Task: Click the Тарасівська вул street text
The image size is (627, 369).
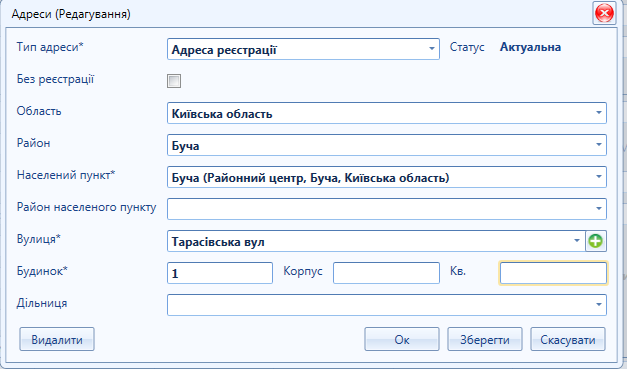Action: [x=218, y=242]
